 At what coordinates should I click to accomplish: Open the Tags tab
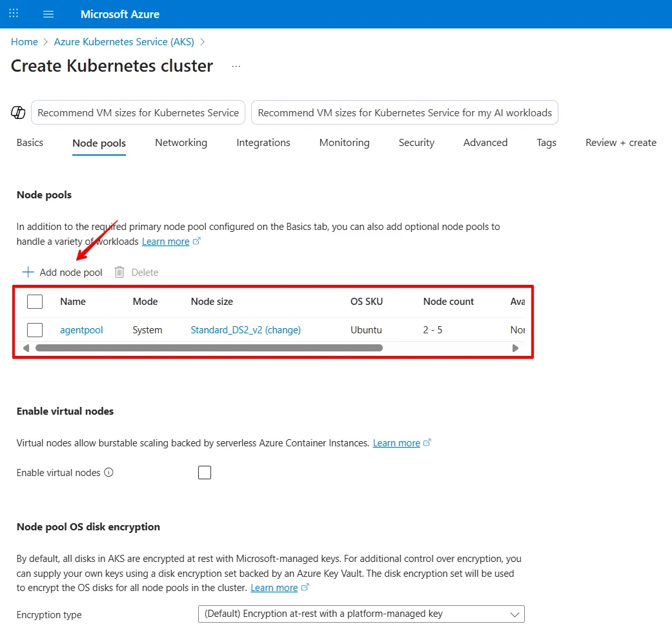(547, 143)
